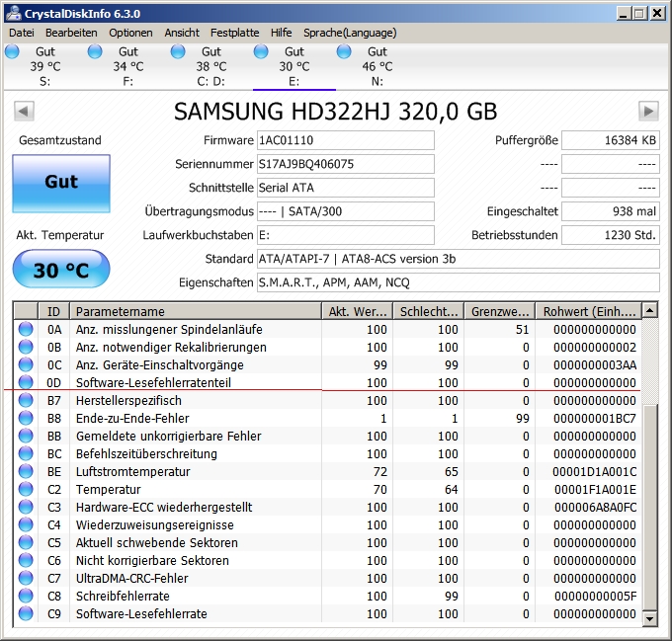Click the Rohwert column header
The image size is (672, 641).
(x=589, y=311)
